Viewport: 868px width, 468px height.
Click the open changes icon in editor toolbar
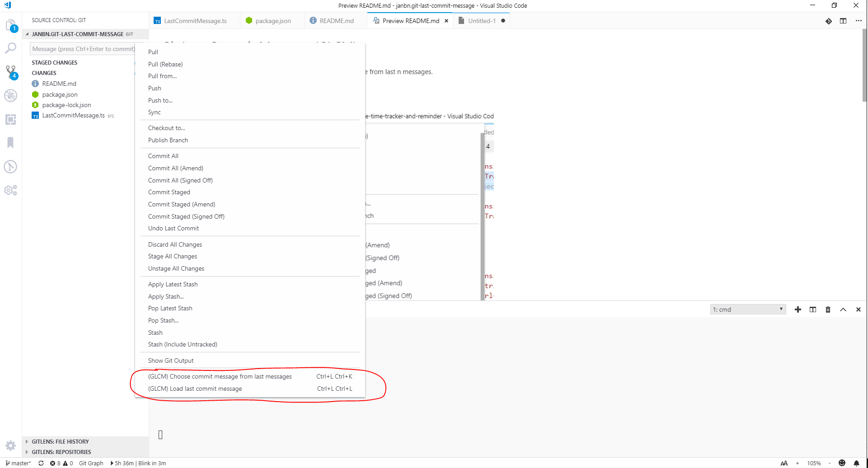828,21
